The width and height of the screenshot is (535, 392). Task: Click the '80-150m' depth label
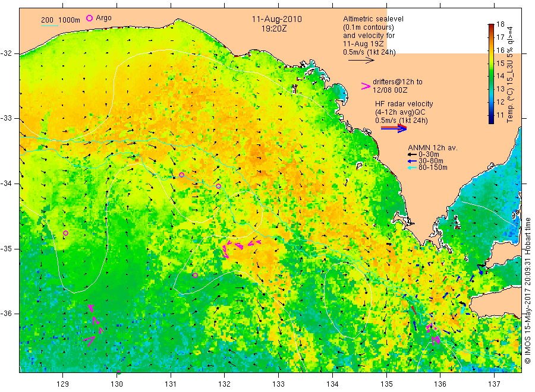coord(433,167)
